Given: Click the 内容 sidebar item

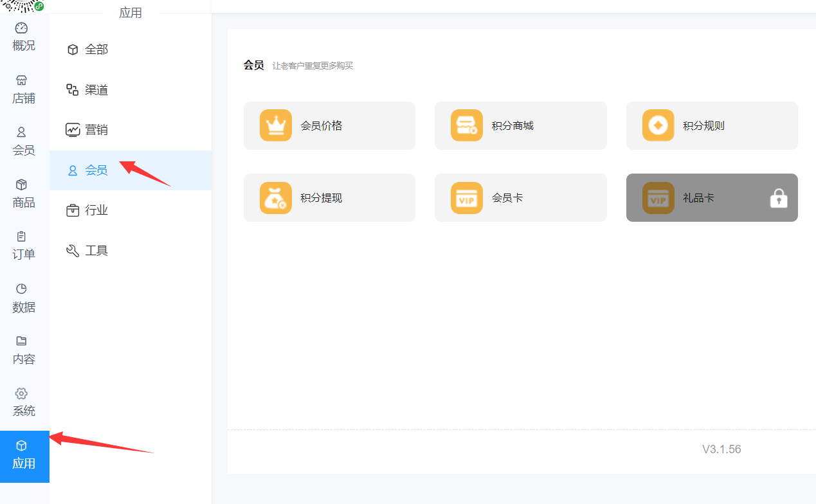Looking at the screenshot, I should 24,350.
